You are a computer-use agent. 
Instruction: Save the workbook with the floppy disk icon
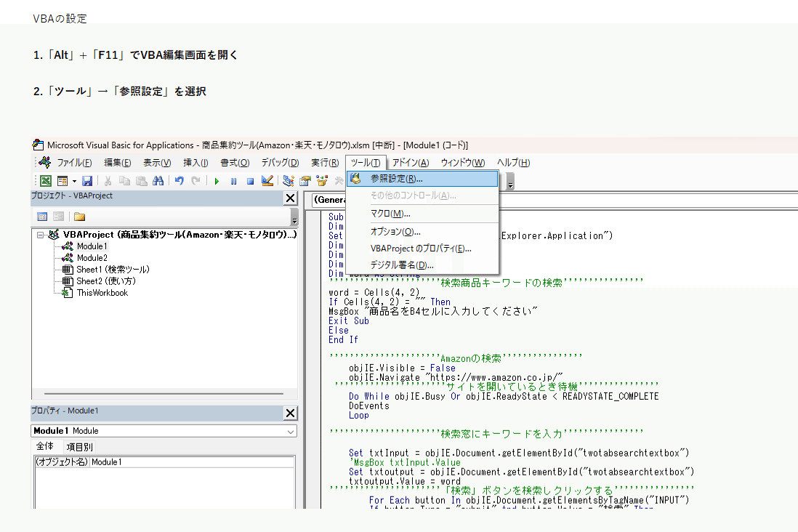tap(87, 181)
